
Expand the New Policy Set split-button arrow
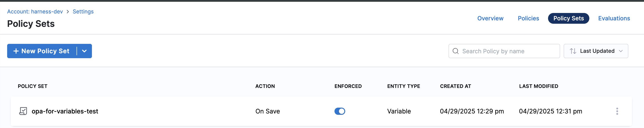click(84, 51)
